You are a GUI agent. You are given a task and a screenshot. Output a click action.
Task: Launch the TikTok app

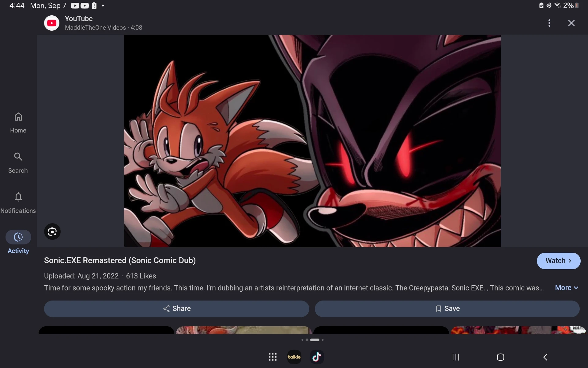tap(317, 357)
